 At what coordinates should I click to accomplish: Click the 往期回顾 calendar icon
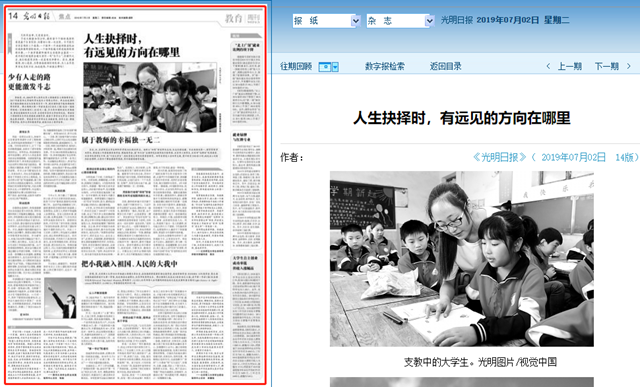(x=325, y=67)
